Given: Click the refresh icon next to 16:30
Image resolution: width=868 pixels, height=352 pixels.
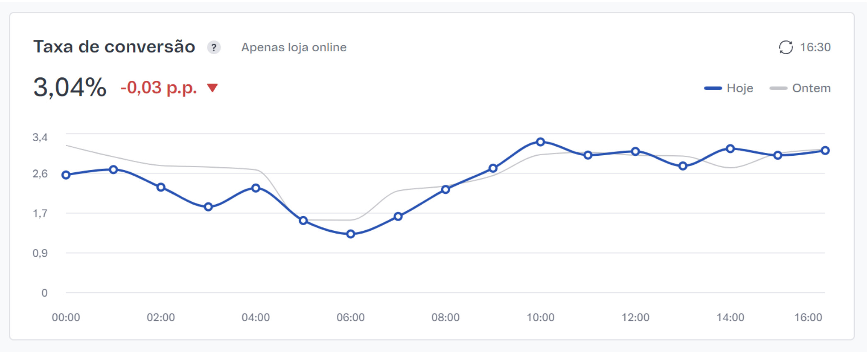Looking at the screenshot, I should pyautogui.click(x=786, y=47).
